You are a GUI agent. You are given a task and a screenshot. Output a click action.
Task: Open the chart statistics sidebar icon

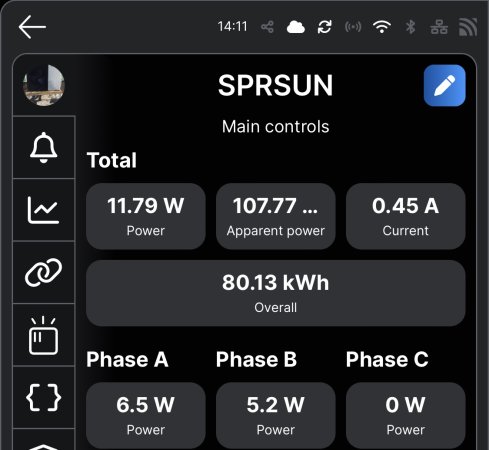43,210
